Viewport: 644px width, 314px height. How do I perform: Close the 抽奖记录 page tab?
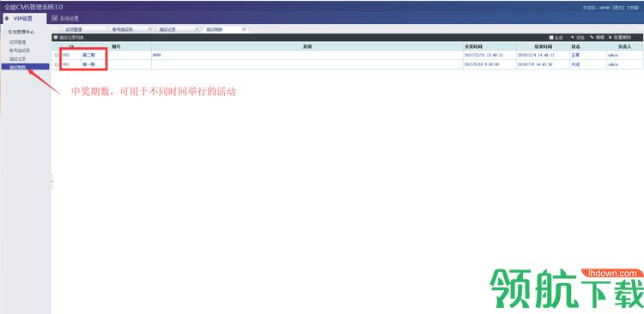tap(197, 29)
